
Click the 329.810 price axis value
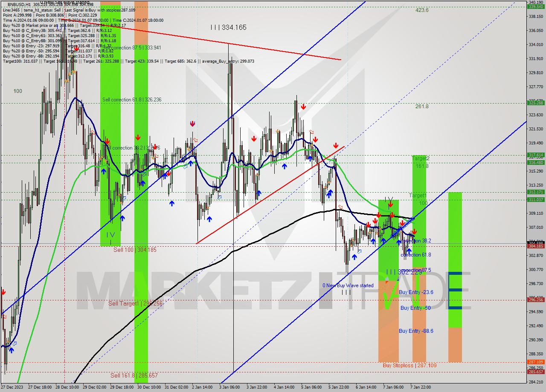536,72
